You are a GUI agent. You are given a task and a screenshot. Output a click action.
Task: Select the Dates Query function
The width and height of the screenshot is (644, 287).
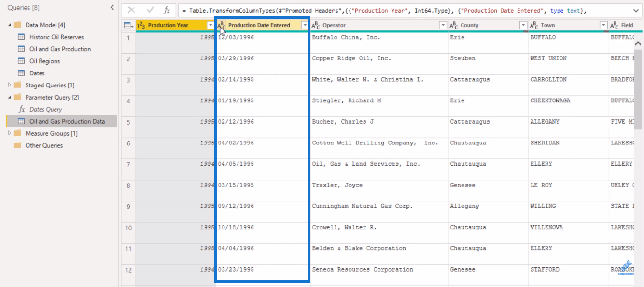click(46, 109)
